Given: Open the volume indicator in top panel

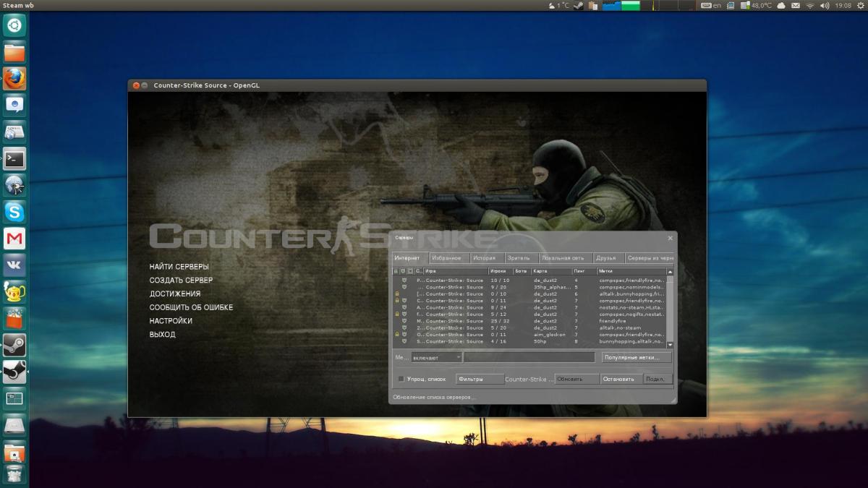Looking at the screenshot, I should 826,6.
